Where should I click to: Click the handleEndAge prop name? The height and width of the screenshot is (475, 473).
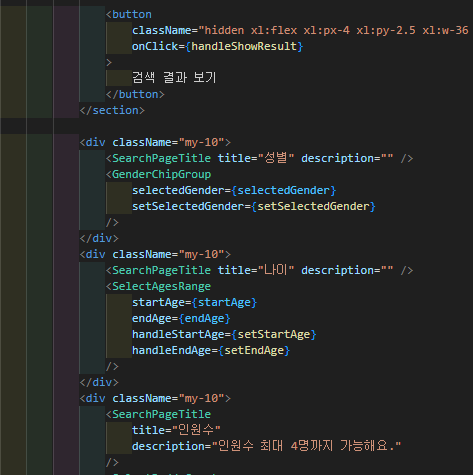coord(172,350)
